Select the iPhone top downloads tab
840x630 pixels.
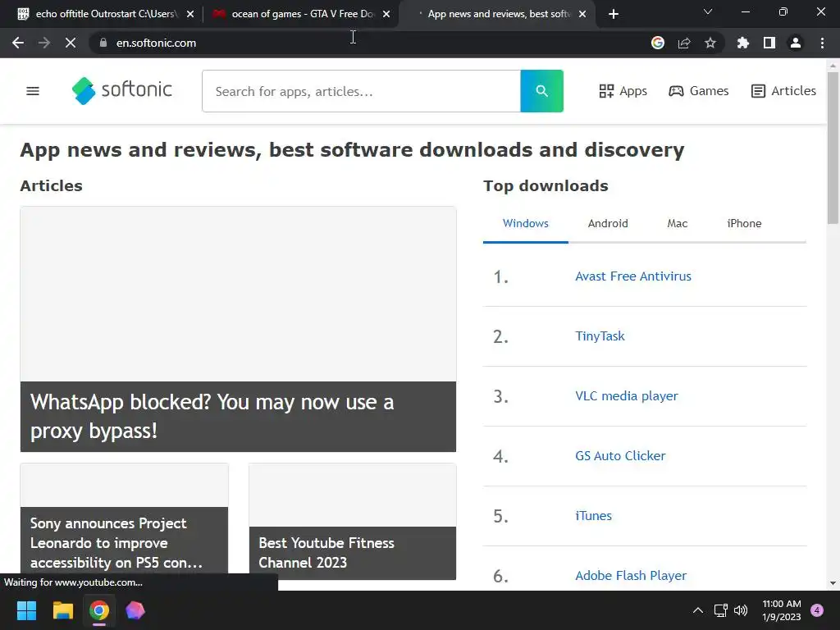pos(744,223)
